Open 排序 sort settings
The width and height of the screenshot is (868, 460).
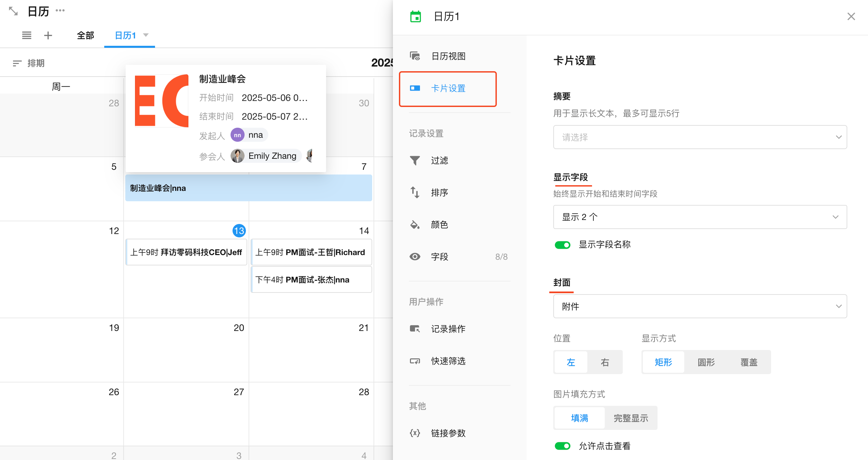[x=439, y=193]
